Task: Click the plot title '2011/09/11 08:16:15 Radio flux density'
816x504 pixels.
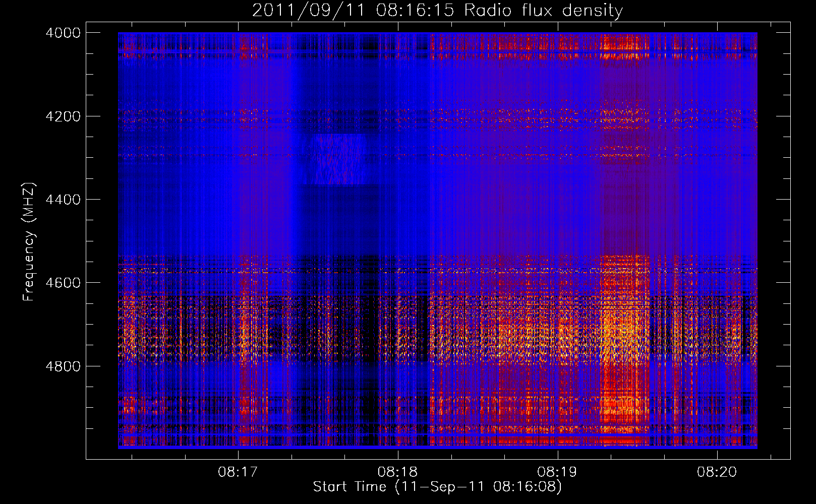Action: [437, 10]
